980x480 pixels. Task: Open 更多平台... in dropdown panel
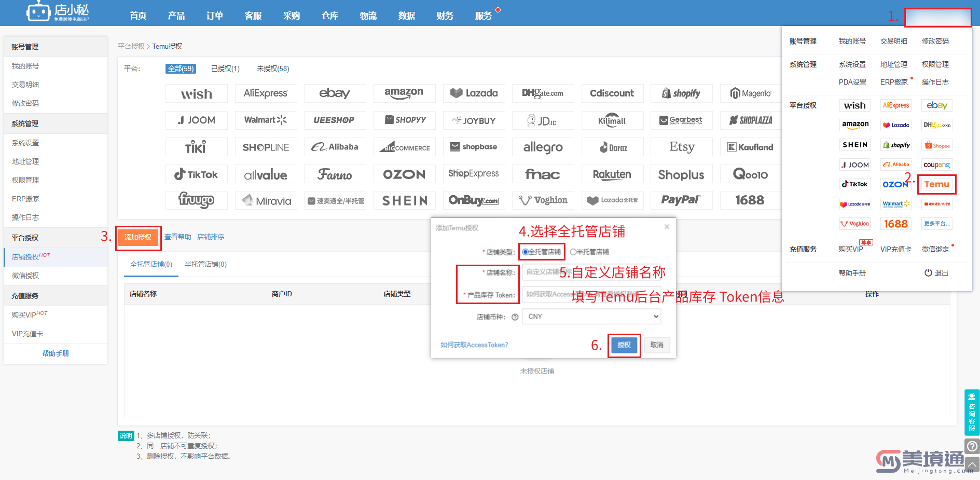tap(937, 224)
